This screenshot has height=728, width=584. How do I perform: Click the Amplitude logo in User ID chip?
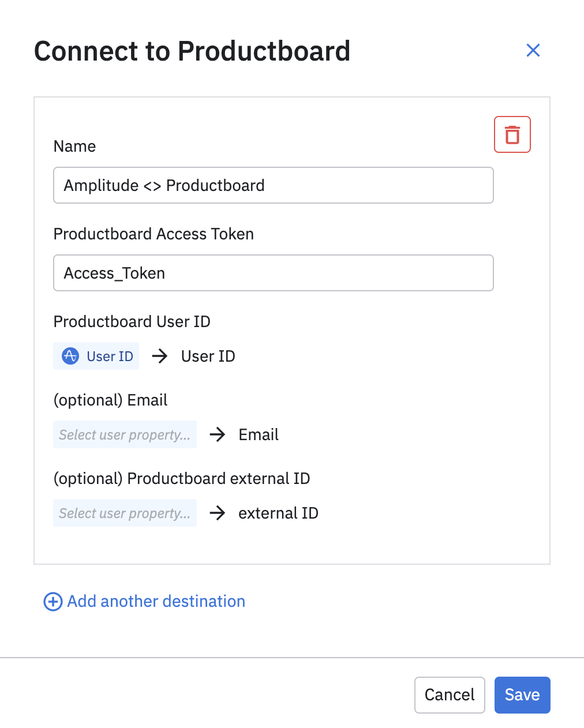(x=70, y=356)
